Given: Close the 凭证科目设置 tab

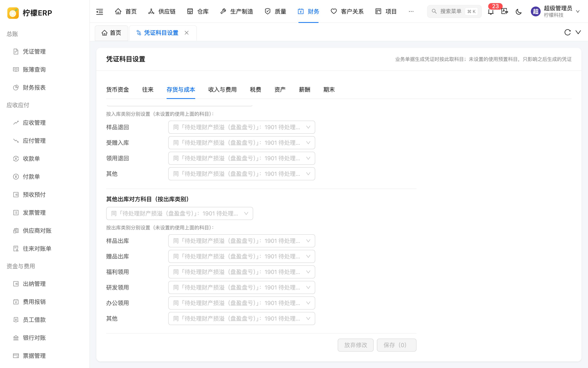Looking at the screenshot, I should (x=187, y=33).
